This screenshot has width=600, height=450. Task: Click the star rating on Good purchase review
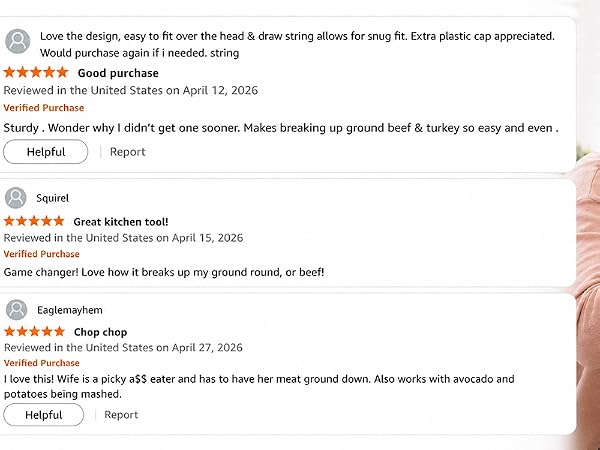pos(36,72)
